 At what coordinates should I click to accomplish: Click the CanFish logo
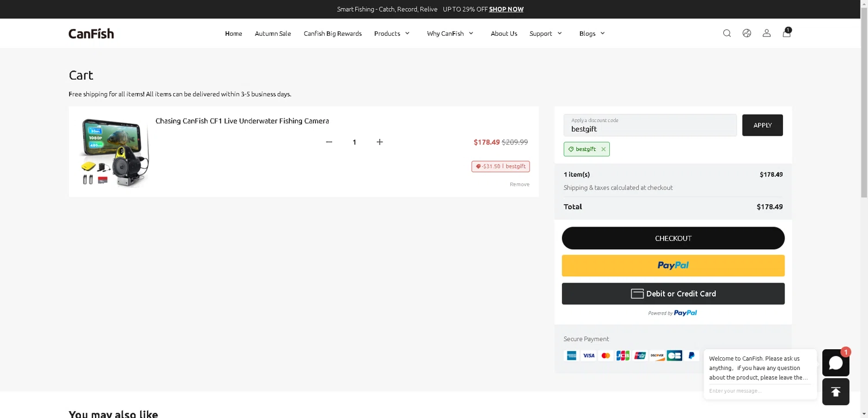(91, 34)
